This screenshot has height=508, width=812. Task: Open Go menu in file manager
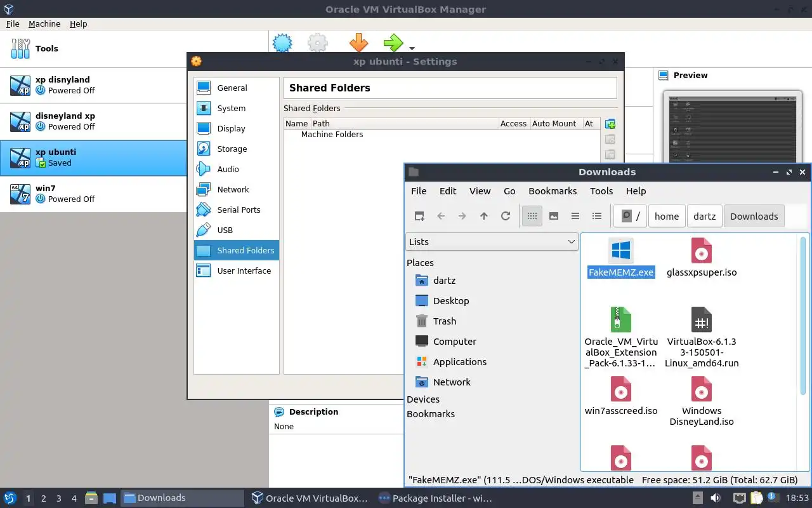point(509,190)
